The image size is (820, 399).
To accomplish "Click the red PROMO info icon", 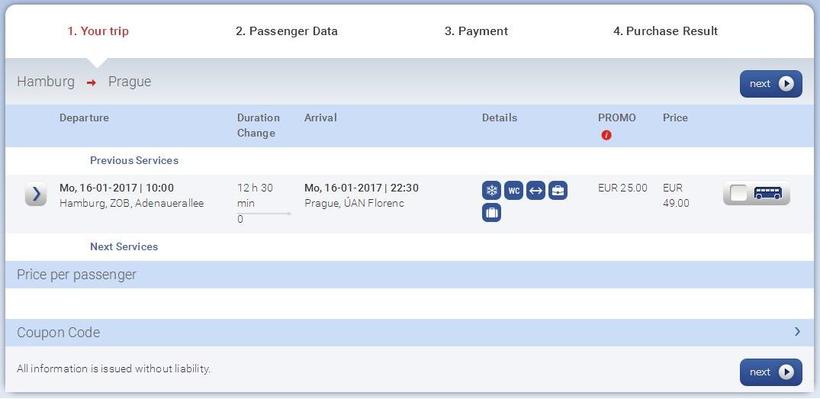I will [606, 135].
